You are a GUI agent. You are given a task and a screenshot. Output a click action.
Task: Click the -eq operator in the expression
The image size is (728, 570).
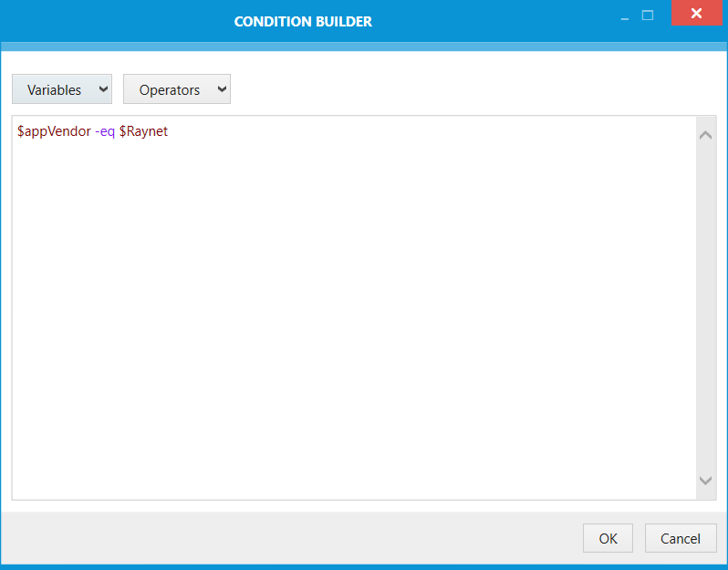105,132
